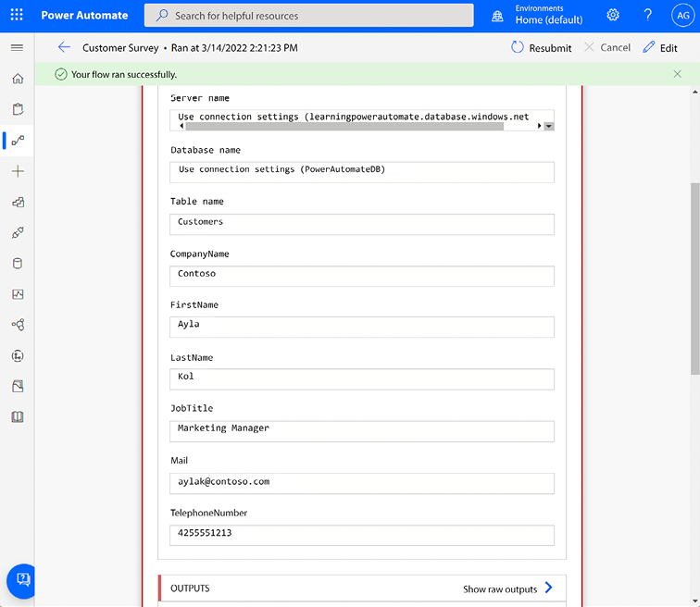The height and width of the screenshot is (607, 700).
Task: Click the page vertical scrollbar thumb
Action: (x=694, y=279)
